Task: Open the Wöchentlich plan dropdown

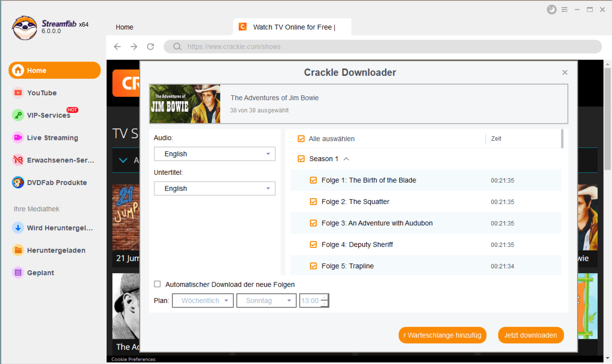Action: point(203,301)
